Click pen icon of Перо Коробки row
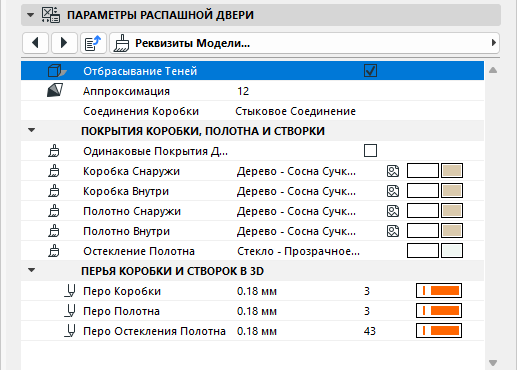This screenshot has width=517, height=370. [70, 291]
